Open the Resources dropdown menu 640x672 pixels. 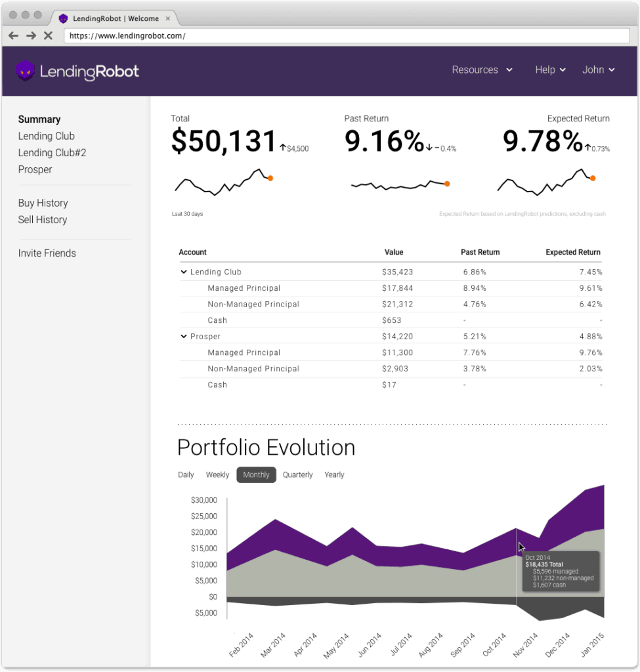point(482,70)
